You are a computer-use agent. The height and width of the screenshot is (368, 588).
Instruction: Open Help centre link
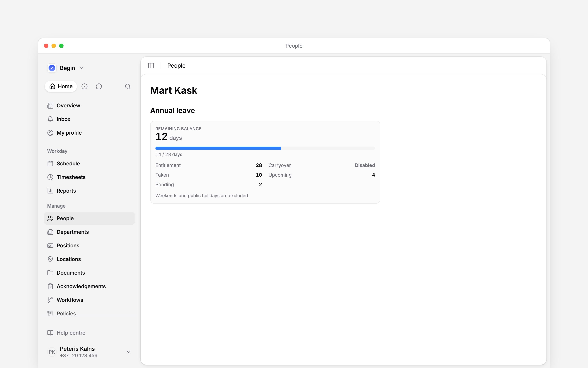pos(89,333)
